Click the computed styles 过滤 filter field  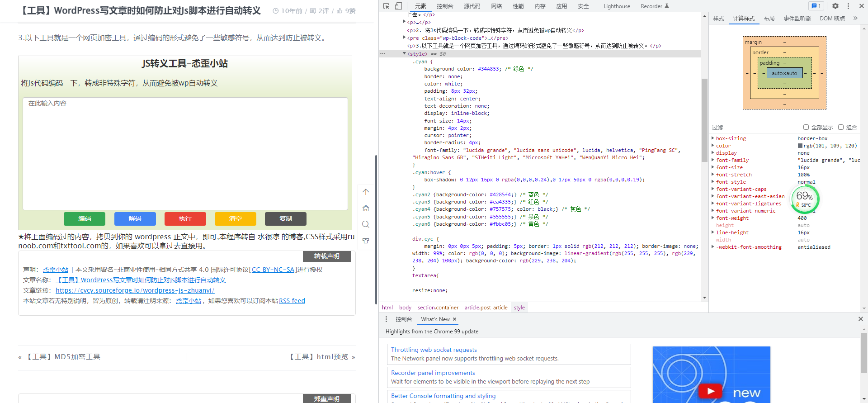pyautogui.click(x=755, y=127)
